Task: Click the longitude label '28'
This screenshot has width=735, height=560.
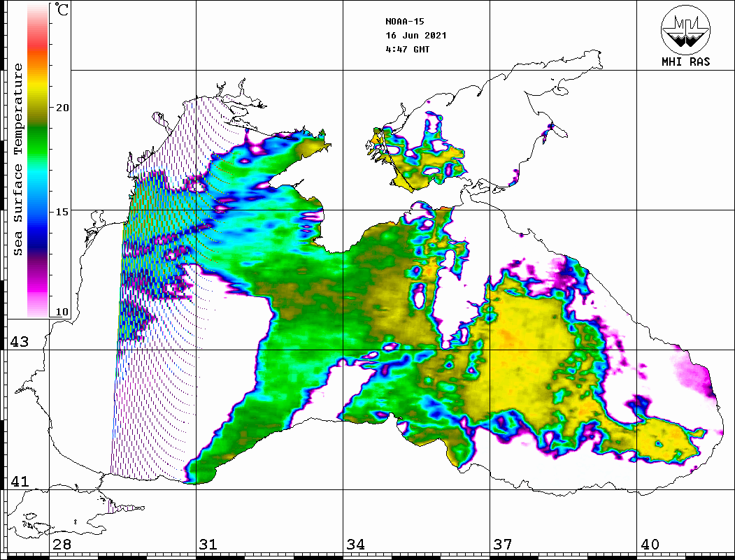Action: coord(62,545)
